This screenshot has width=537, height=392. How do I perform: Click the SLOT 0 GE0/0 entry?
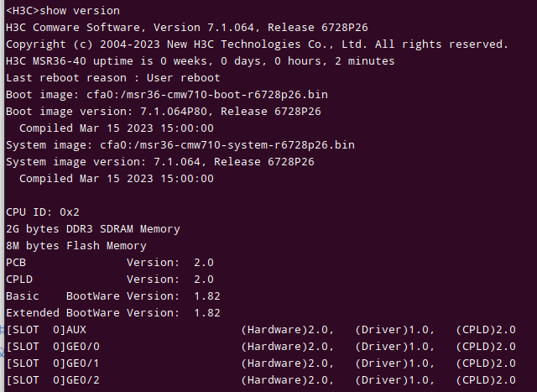(52, 346)
